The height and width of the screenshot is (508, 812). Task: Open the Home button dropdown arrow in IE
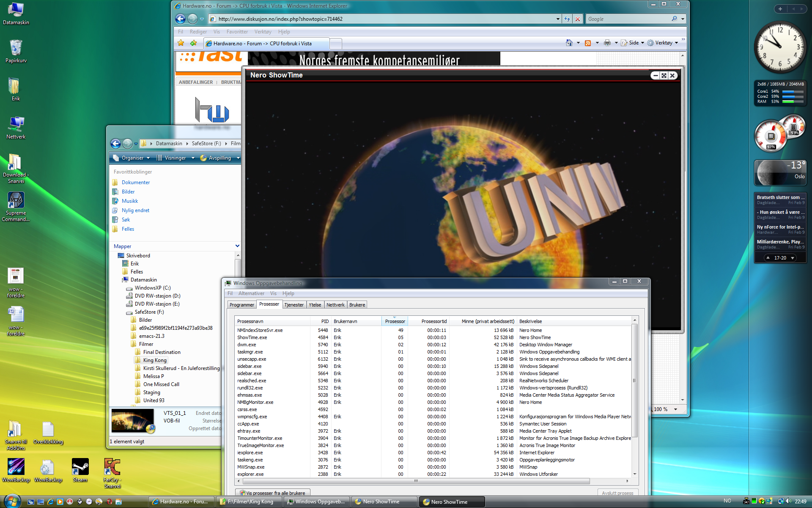[578, 43]
